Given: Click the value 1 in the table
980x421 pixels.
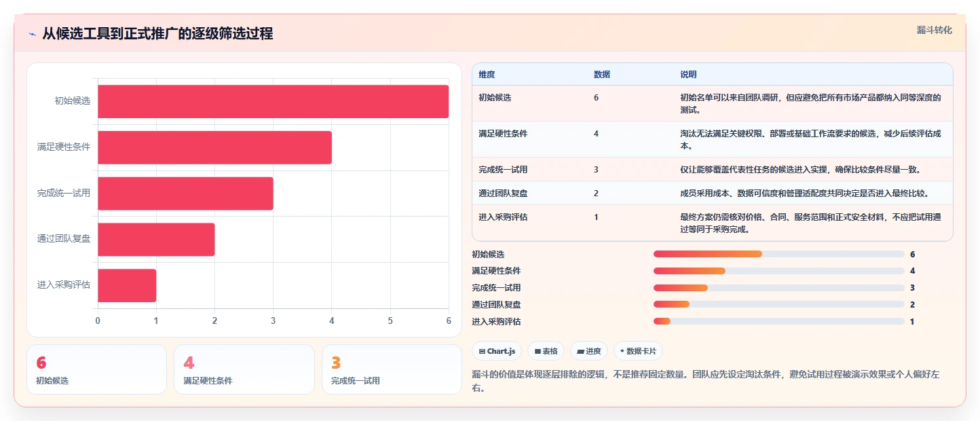Looking at the screenshot, I should (x=596, y=217).
